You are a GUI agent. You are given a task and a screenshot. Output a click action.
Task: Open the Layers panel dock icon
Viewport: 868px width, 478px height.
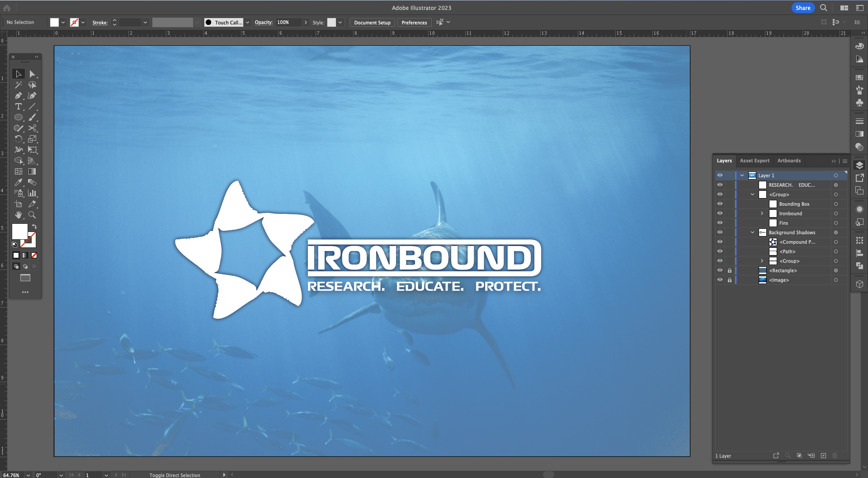coord(859,165)
